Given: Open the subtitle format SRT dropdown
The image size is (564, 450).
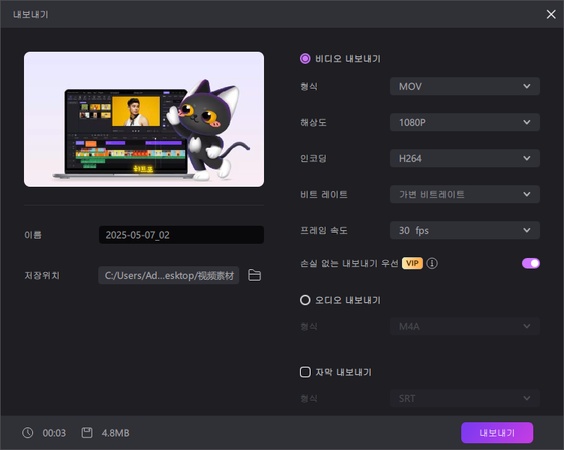Looking at the screenshot, I should click(x=465, y=398).
